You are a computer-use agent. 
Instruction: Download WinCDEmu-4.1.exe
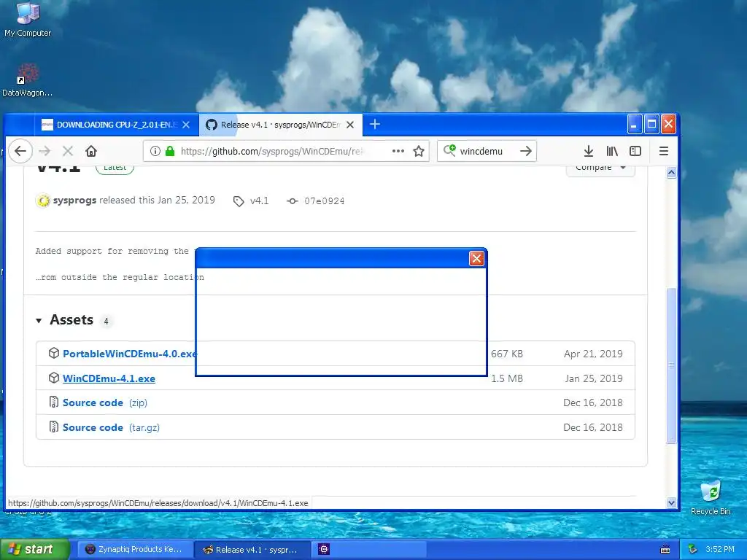tap(109, 378)
